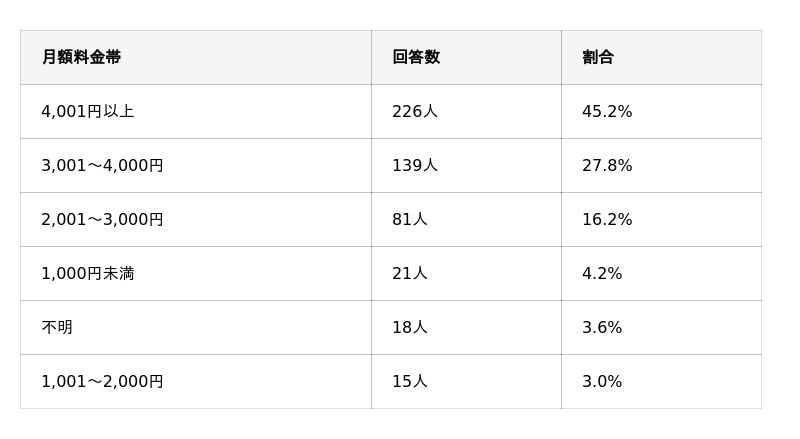
Task: Click the 16.2% percentage cell
Action: coord(607,219)
